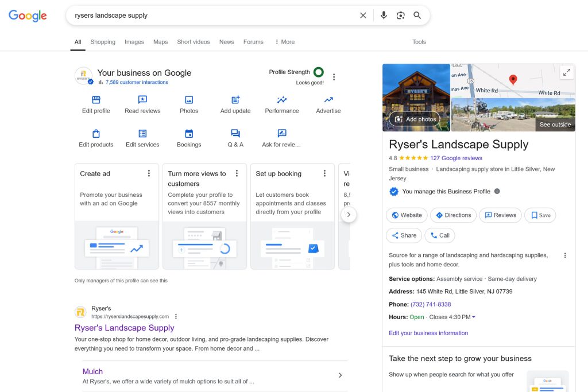Open the Create ad card
588x392 pixels.
(117, 216)
